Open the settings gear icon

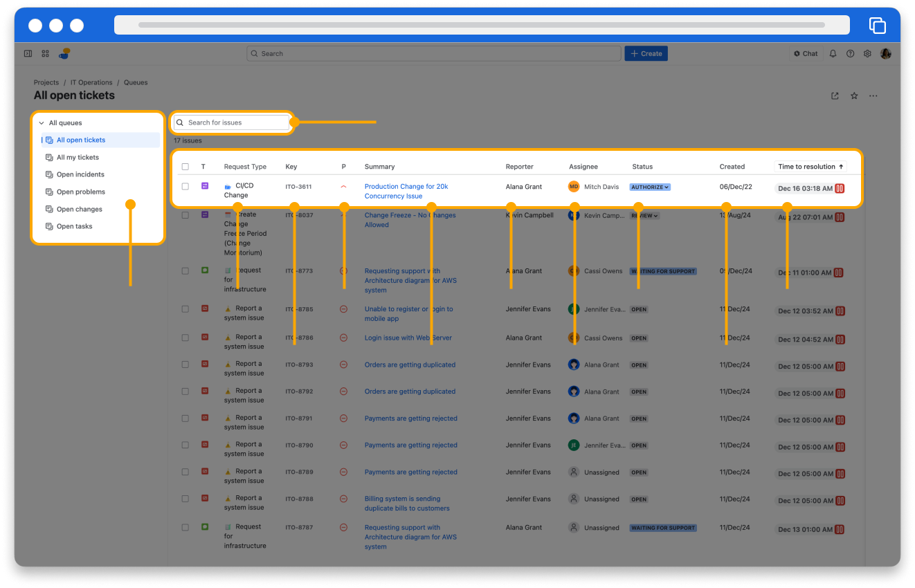pos(867,53)
